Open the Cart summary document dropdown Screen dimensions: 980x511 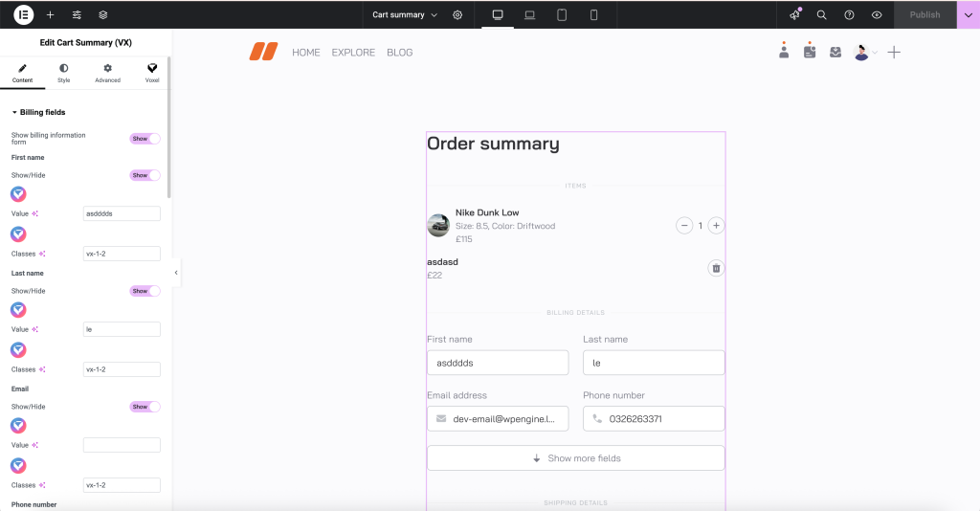(404, 14)
